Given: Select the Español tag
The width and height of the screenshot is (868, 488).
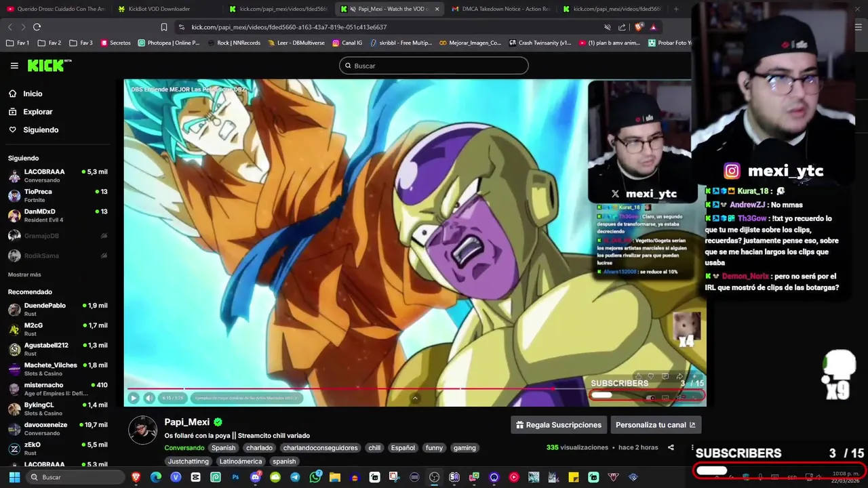Looking at the screenshot, I should (x=403, y=448).
